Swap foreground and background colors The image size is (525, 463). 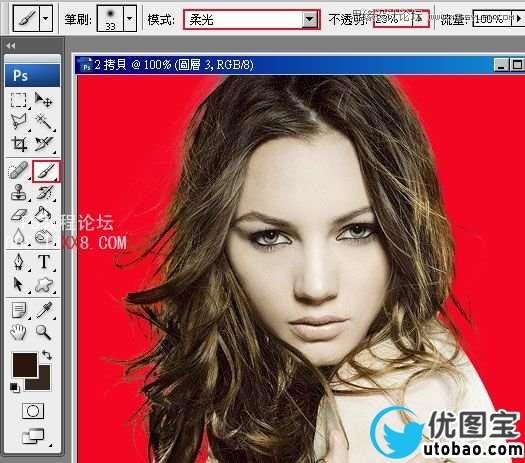tap(47, 355)
